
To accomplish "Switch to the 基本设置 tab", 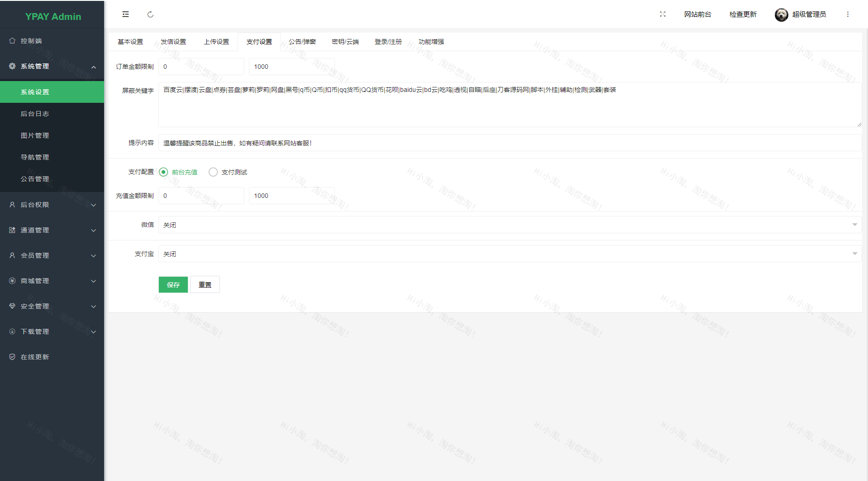I will click(130, 42).
